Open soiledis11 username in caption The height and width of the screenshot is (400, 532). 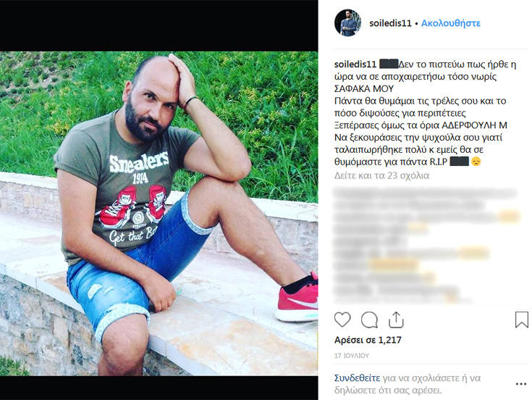pyautogui.click(x=355, y=64)
